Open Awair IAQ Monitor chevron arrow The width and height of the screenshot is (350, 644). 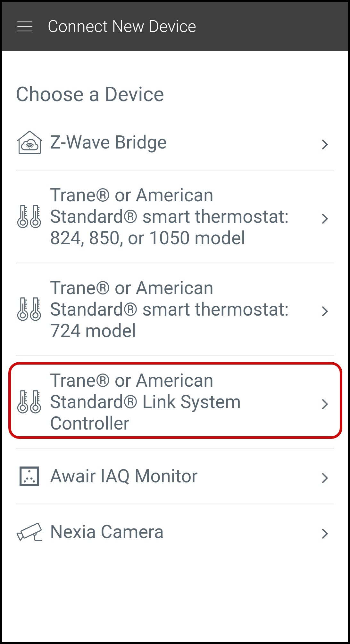pos(325,478)
